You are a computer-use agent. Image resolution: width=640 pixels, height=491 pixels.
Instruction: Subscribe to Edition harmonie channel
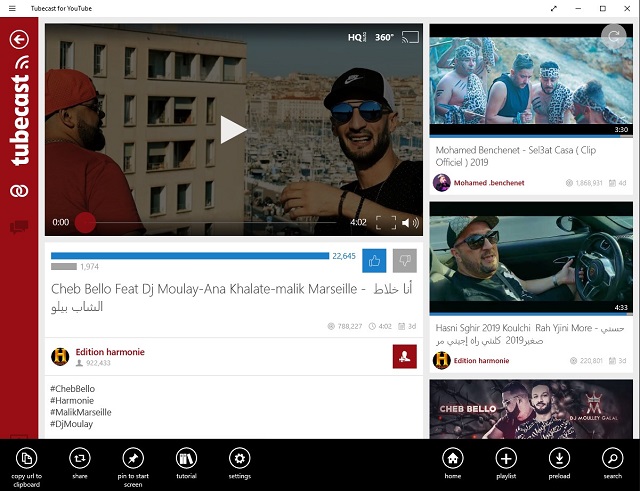click(405, 356)
